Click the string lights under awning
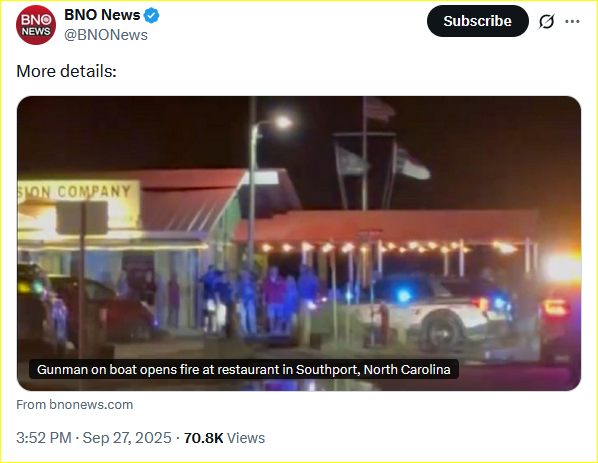This screenshot has width=598, height=463. (385, 248)
